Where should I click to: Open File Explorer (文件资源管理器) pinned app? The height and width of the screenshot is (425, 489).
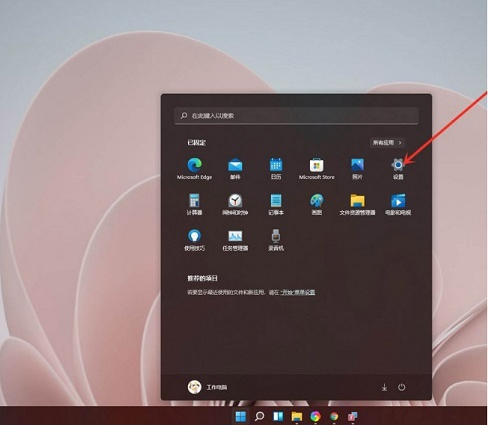(357, 204)
